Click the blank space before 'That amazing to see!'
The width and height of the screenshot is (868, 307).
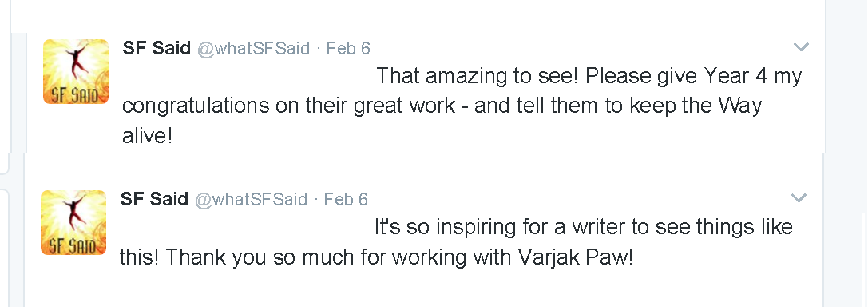(x=248, y=76)
